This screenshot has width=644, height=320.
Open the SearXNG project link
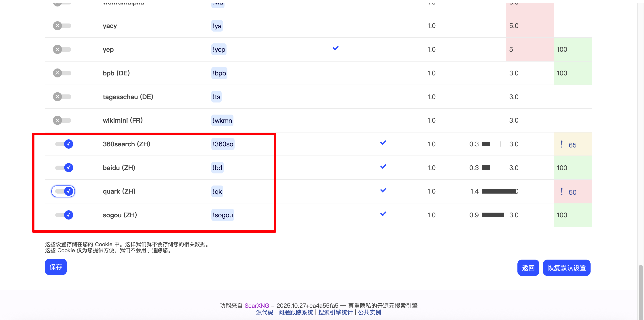[x=256, y=305]
